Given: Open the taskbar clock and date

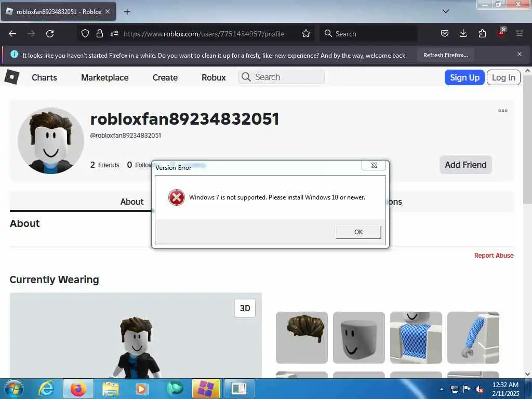Looking at the screenshot, I should tap(505, 389).
